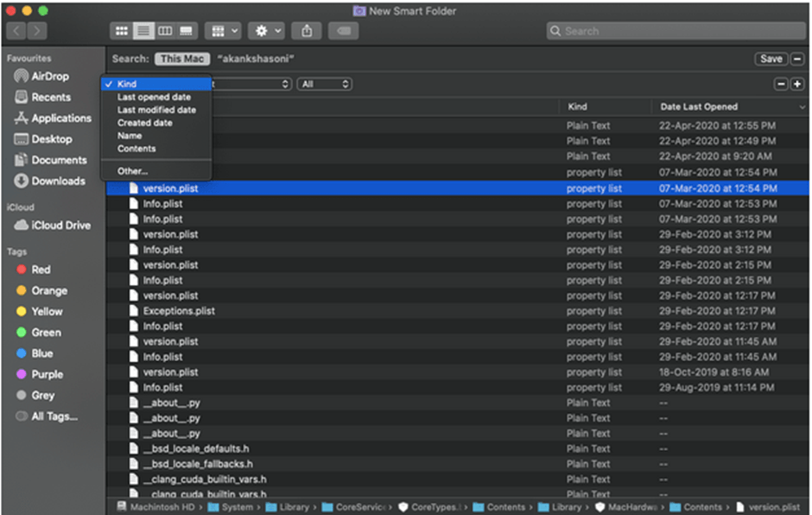Select This Mac search scope
The height and width of the screenshot is (515, 812).
tap(182, 59)
